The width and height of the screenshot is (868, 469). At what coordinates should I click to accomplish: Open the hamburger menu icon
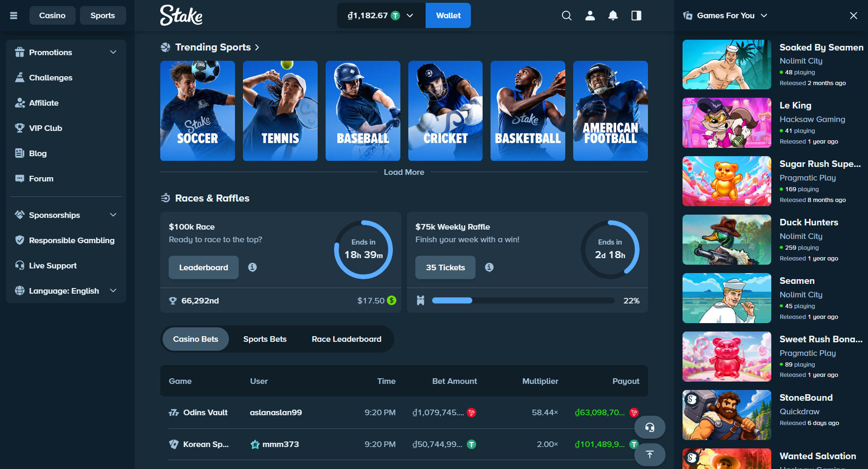14,15
